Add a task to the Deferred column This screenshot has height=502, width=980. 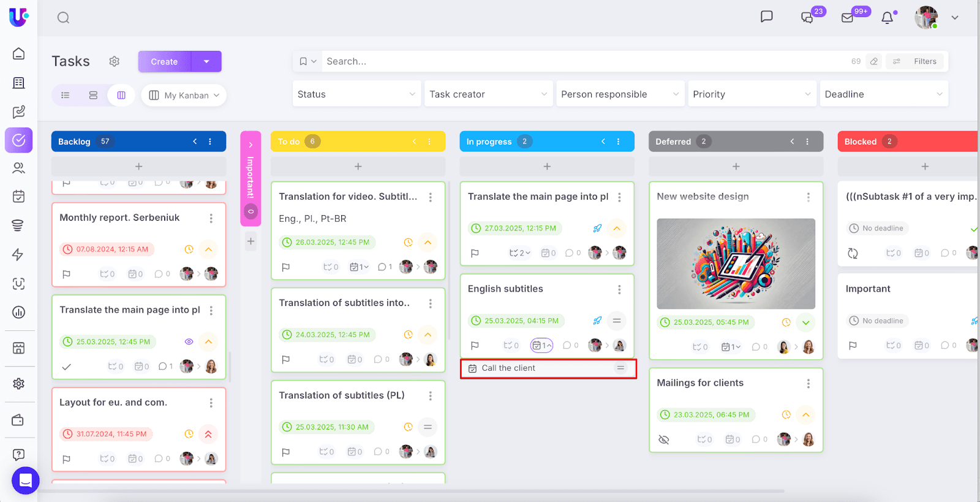[x=736, y=167]
